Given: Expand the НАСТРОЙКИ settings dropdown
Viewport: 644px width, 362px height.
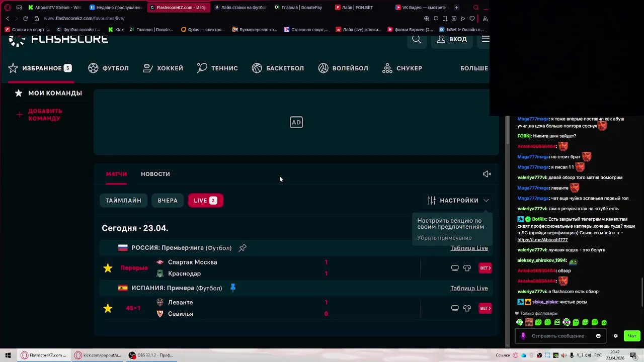Looking at the screenshot, I should coord(458,201).
